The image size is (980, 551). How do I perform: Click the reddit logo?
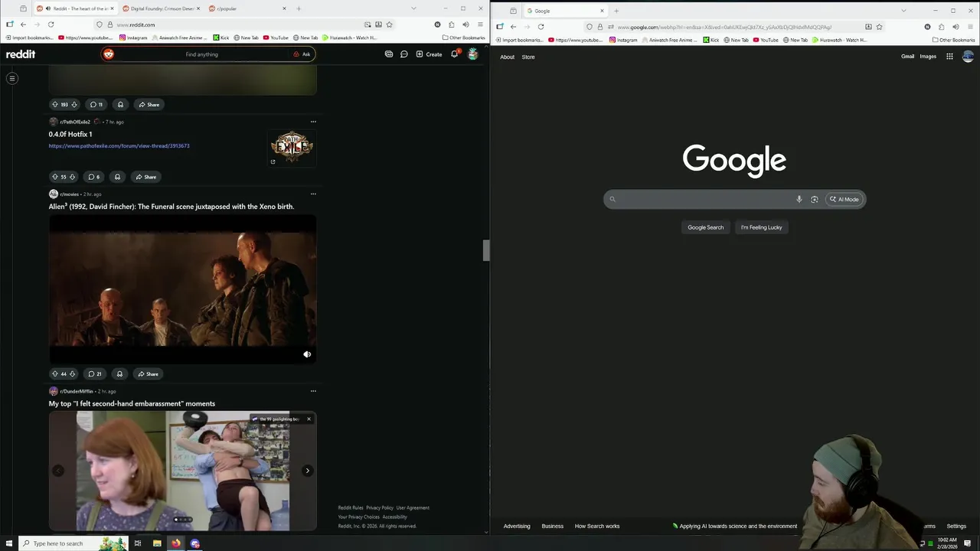tap(21, 54)
